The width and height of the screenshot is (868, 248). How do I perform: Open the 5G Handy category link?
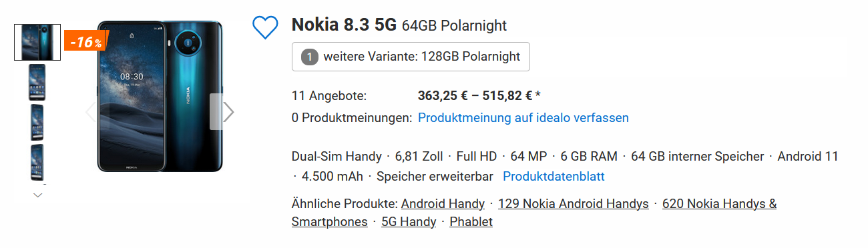pos(409,222)
